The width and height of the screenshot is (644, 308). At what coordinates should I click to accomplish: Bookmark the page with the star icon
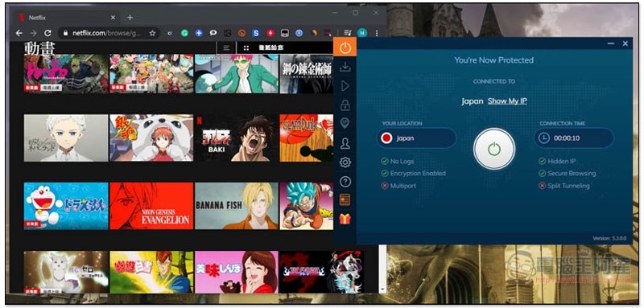(x=152, y=33)
